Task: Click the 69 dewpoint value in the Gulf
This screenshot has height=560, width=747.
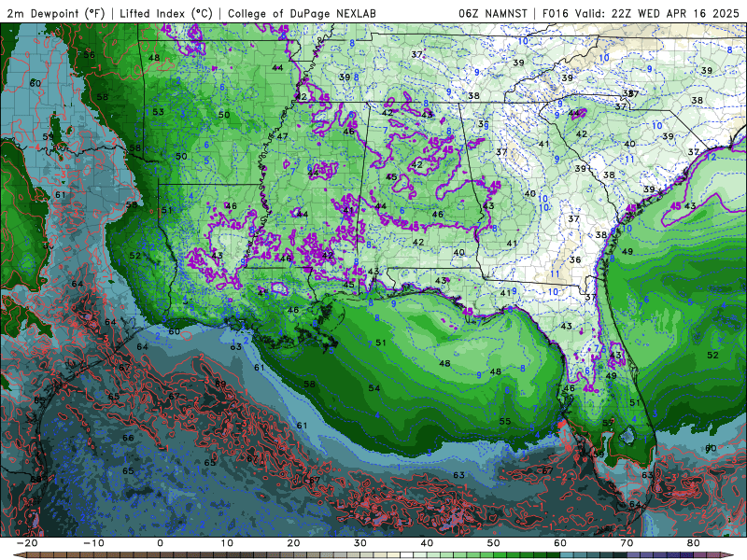Action: [220, 384]
